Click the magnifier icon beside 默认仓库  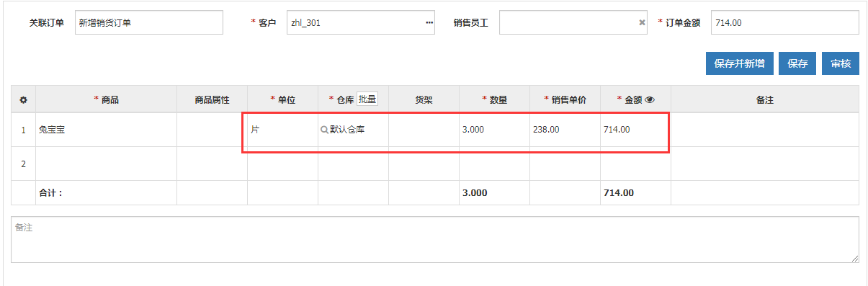[x=324, y=130]
